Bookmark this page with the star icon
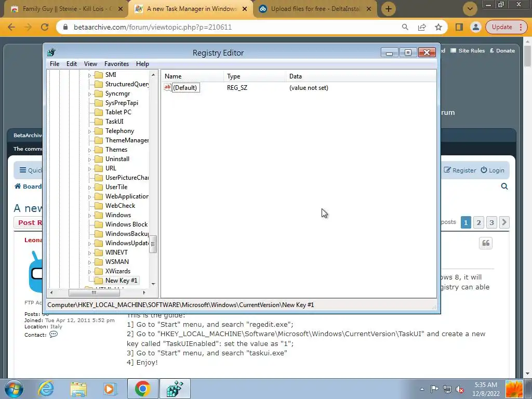The image size is (532, 399). coord(438,27)
